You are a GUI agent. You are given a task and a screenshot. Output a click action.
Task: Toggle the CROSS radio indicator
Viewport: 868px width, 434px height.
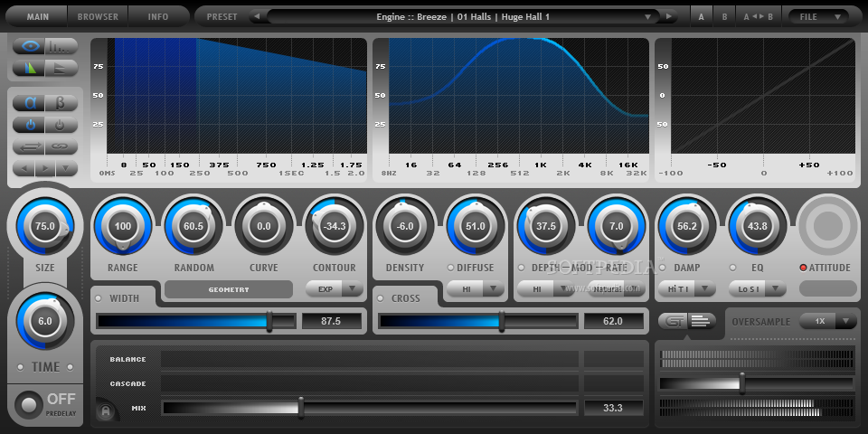point(381,298)
